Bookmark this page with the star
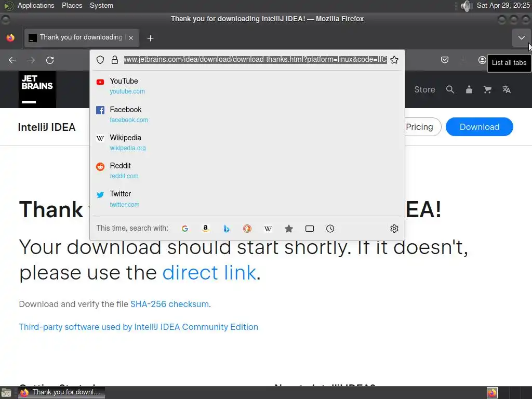This screenshot has width=532, height=399. coord(394,60)
